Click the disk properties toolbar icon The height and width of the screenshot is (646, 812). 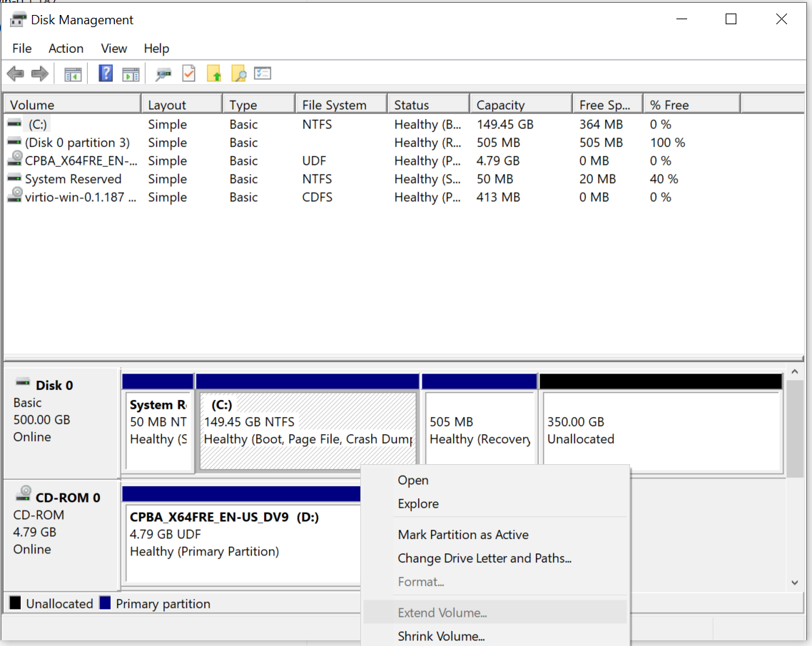(163, 73)
